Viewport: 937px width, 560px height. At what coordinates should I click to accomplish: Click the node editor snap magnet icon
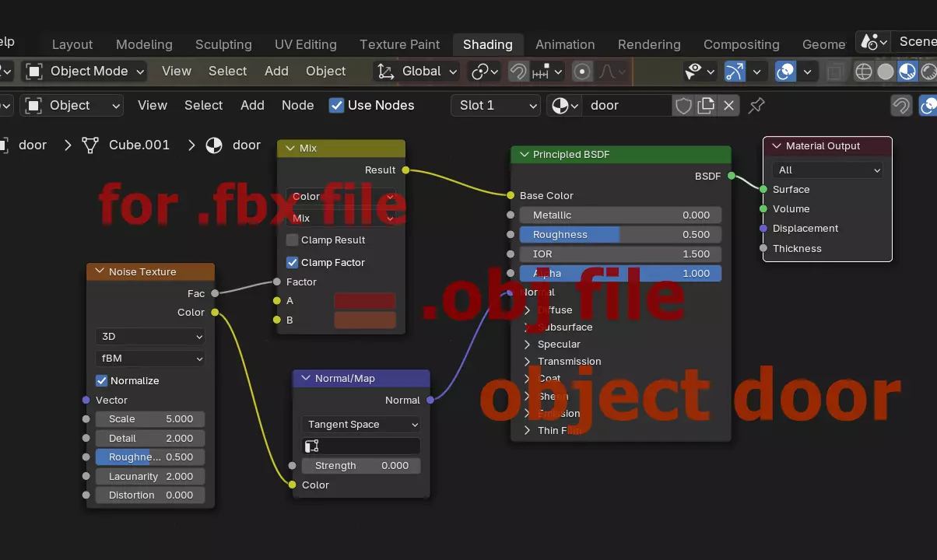point(901,106)
